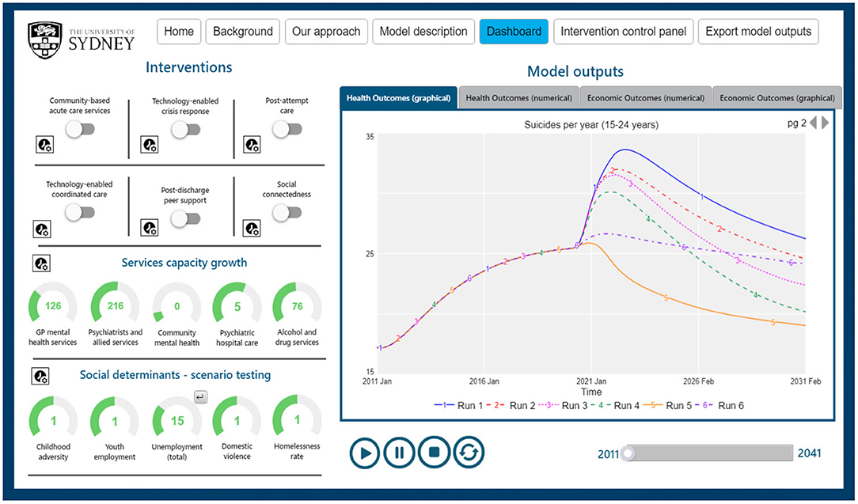
Task: Open settings icon for Technology-enabled coordinated care
Action: (42, 229)
